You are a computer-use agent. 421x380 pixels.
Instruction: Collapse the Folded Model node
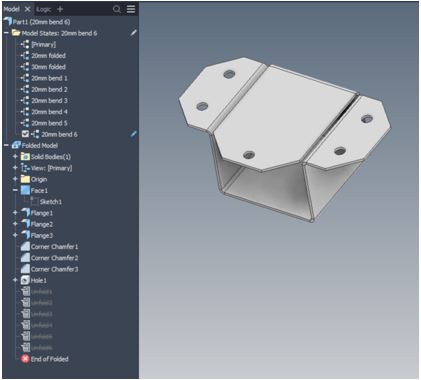click(x=6, y=145)
